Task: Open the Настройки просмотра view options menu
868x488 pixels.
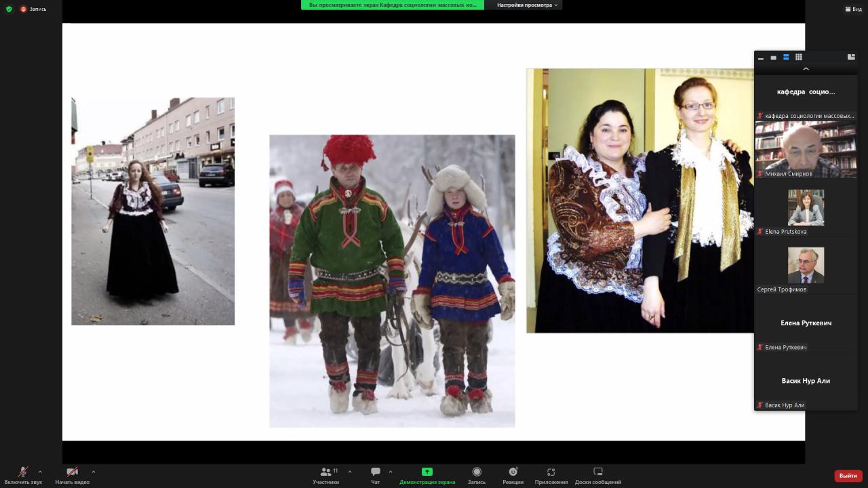Action: point(528,5)
